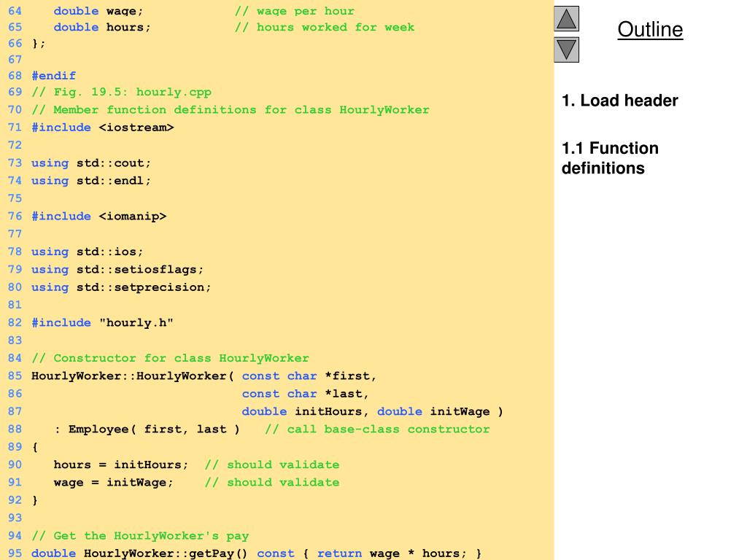Click '#include <iostream>' on line 71
Screen dimensions: 747x560
pos(102,127)
